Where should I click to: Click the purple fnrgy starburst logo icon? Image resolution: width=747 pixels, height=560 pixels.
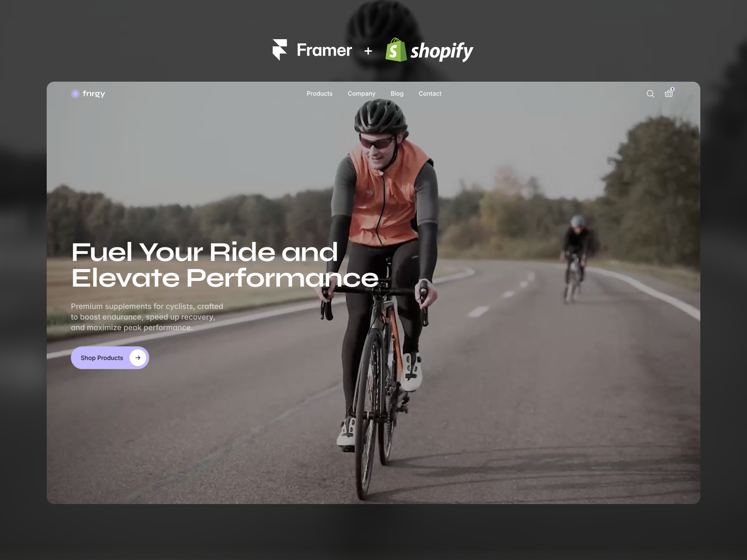[75, 94]
